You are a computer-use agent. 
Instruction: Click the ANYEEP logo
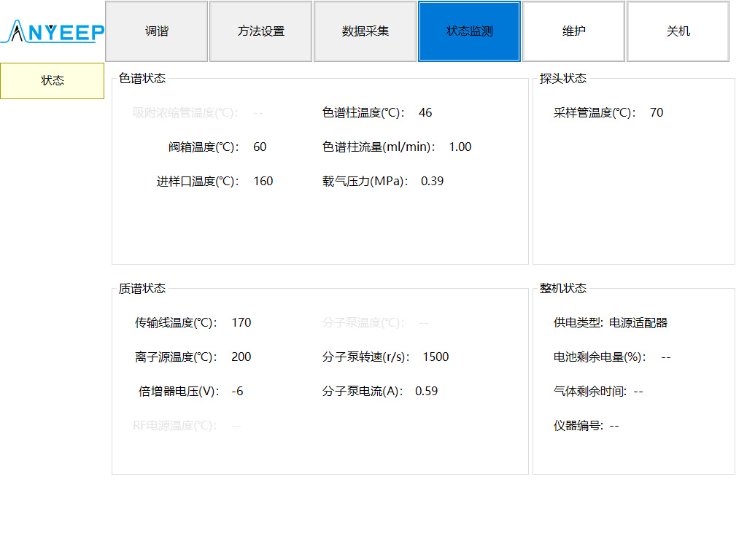[55, 31]
